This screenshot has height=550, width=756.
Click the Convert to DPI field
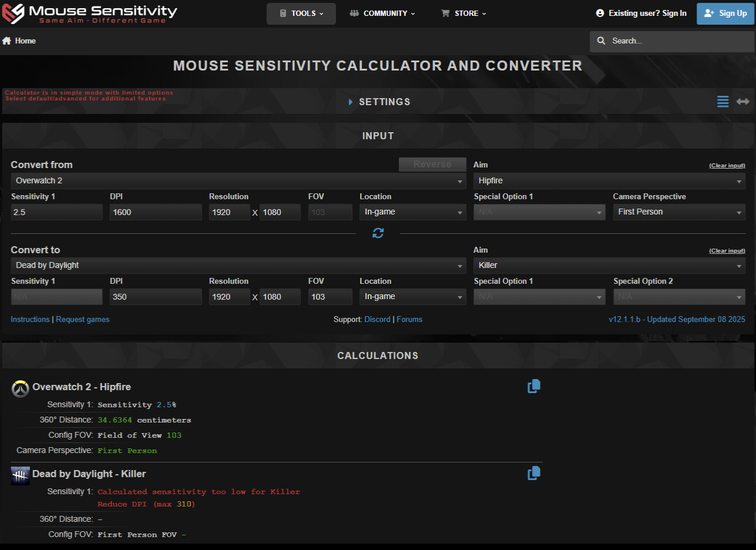[x=156, y=297]
